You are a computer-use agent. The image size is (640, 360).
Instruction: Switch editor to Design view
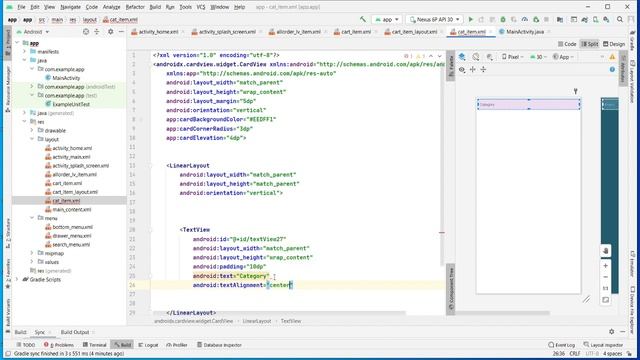(614, 44)
